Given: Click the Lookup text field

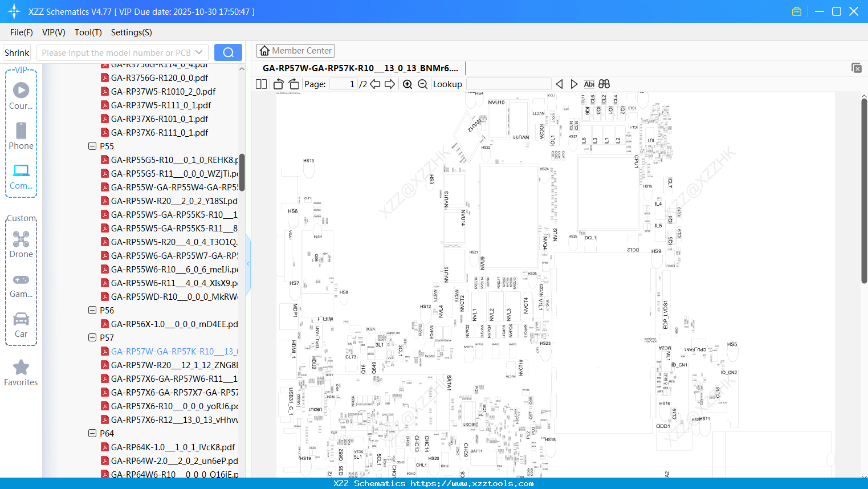Looking at the screenshot, I should point(509,84).
